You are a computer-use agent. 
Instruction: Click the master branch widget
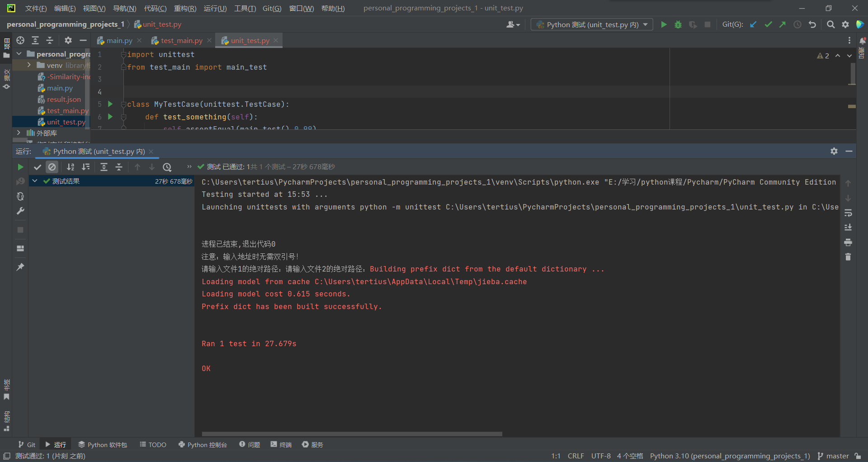click(x=833, y=456)
